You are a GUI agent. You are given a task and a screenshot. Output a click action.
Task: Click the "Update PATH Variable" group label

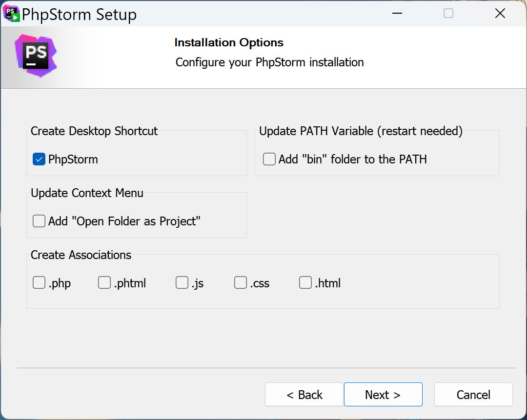(361, 131)
